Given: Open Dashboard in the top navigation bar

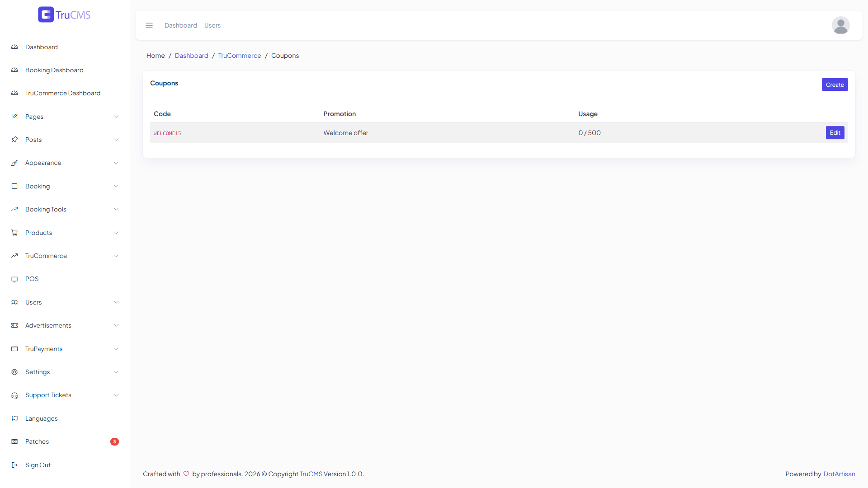Looking at the screenshot, I should tap(181, 25).
